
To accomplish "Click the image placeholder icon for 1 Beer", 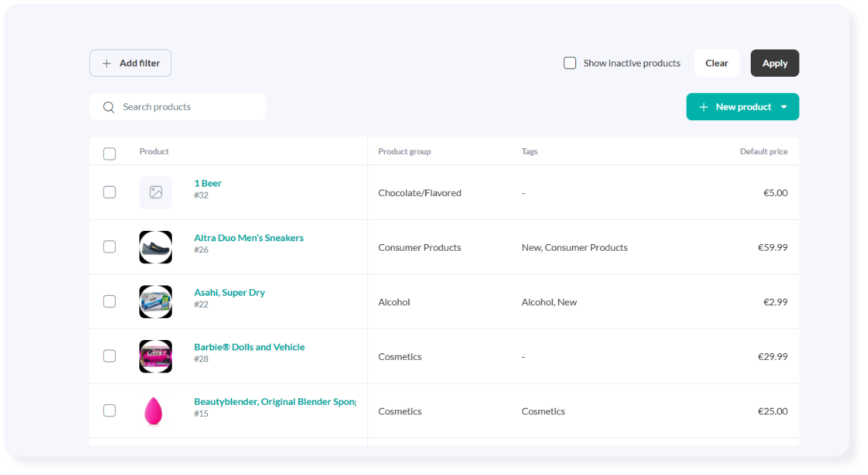I will 156,193.
